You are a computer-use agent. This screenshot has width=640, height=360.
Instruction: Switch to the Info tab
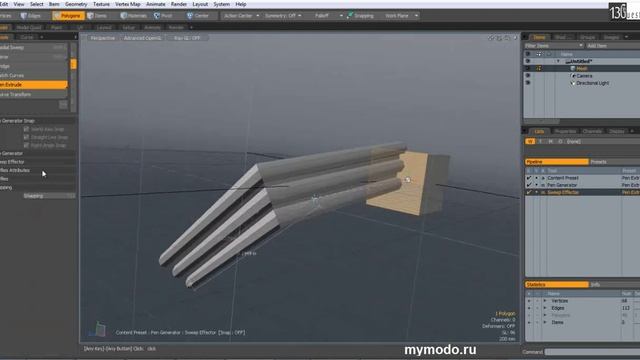(x=614, y=284)
